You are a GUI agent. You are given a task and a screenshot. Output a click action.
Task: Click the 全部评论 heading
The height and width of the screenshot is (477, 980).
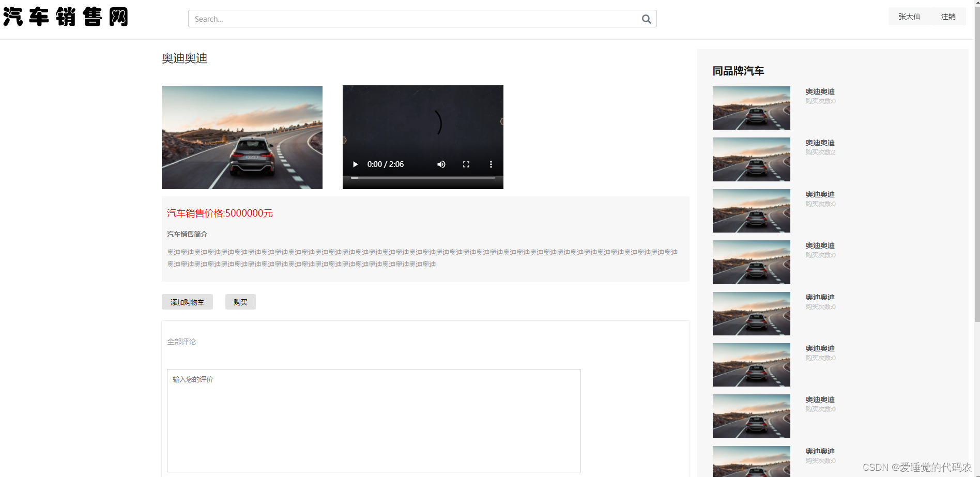(181, 342)
